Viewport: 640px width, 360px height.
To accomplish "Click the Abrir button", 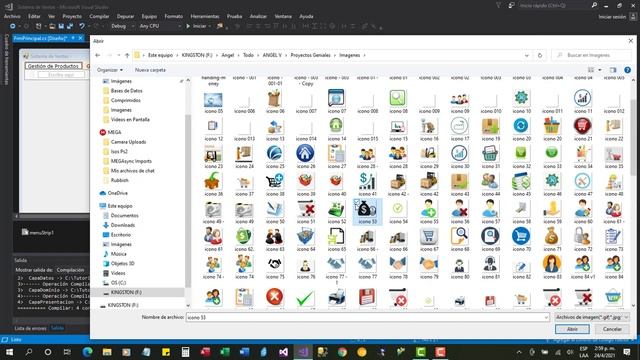I will click(x=572, y=329).
